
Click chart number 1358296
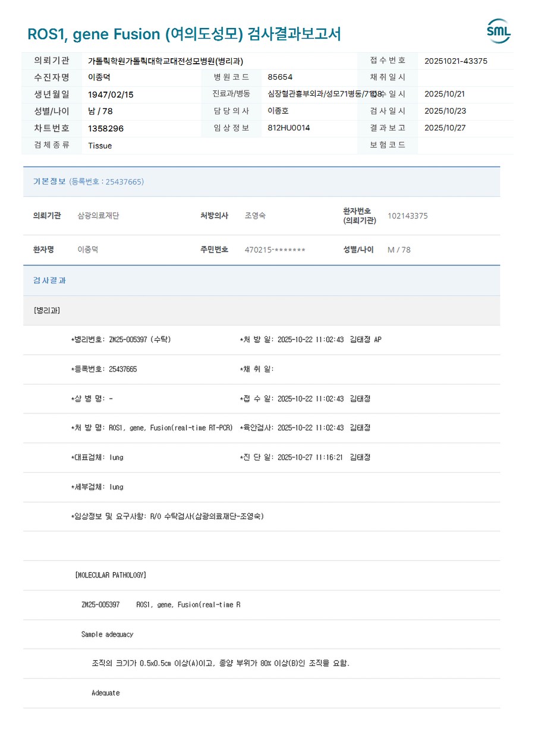(x=106, y=128)
